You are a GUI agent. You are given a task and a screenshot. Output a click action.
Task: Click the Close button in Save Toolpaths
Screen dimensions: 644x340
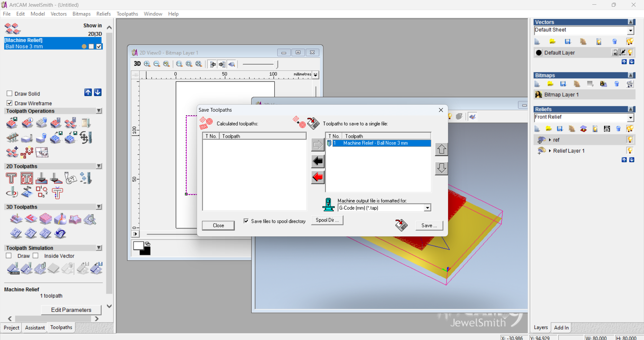pyautogui.click(x=218, y=225)
